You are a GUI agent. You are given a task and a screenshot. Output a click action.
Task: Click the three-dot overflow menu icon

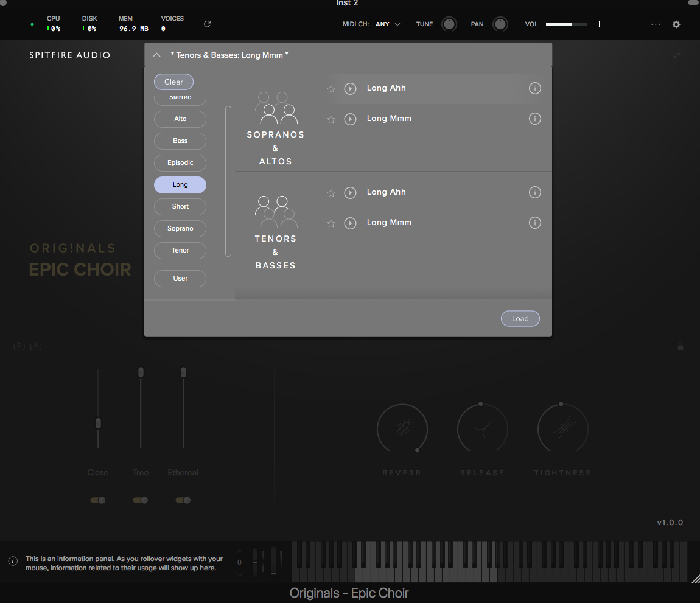click(x=656, y=24)
